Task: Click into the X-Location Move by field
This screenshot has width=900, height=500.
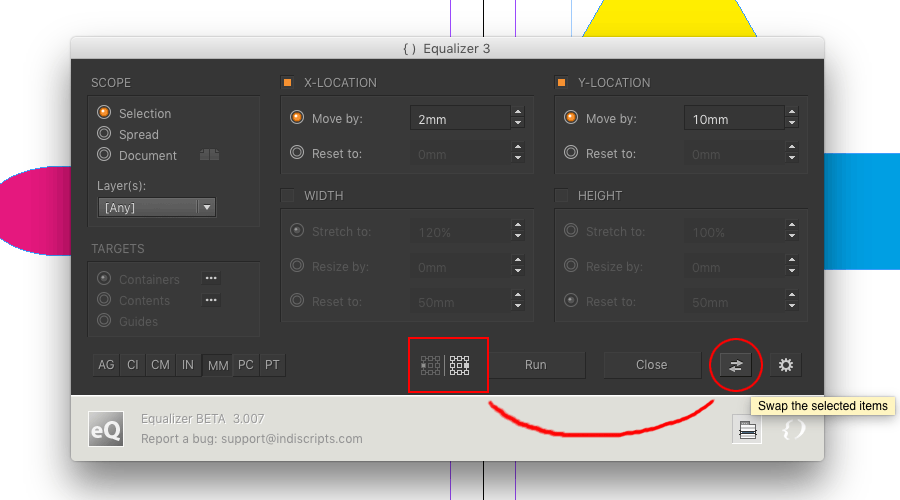Action: point(458,119)
